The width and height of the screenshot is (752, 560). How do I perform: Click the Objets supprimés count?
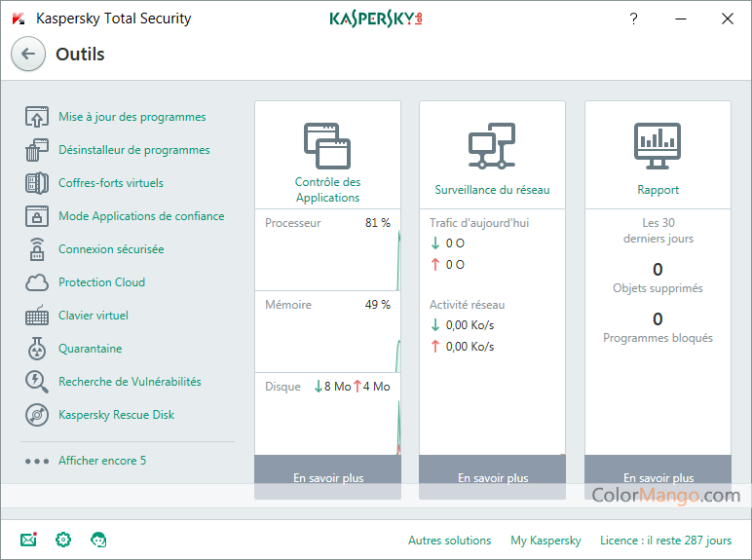tap(658, 270)
